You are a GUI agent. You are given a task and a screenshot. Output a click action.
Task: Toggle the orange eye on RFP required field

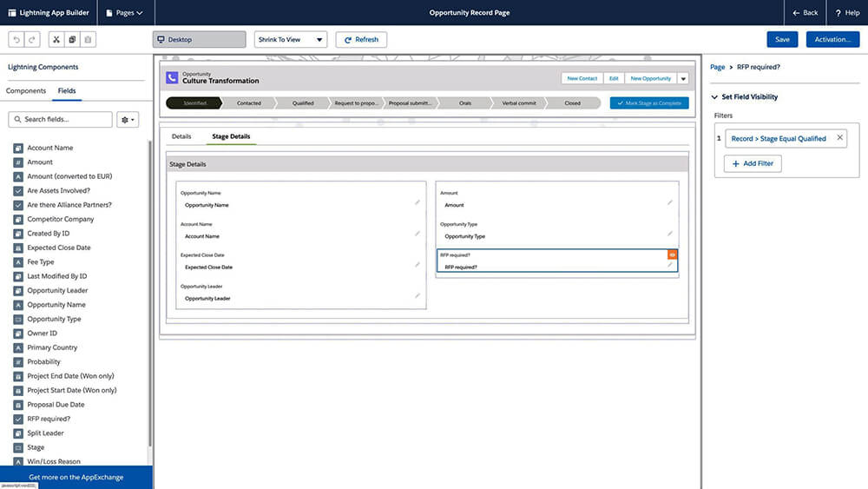pos(672,254)
